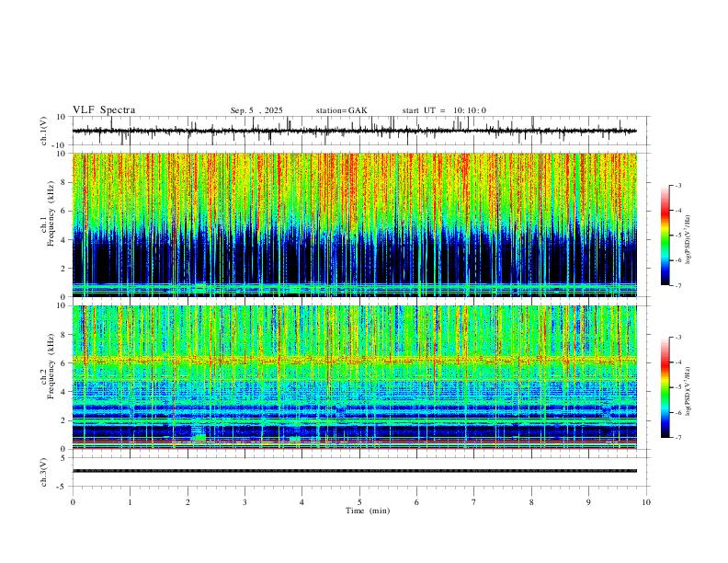Image resolution: width=728 pixels, height=563 pixels.
Task: Click the time axis tick label "6"
Action: [x=417, y=502]
